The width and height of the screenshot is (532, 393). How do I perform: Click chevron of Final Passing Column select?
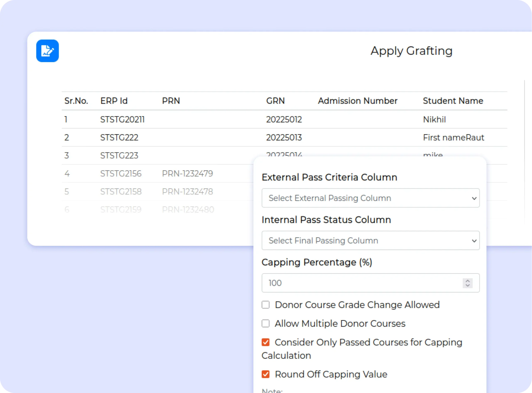coord(474,241)
